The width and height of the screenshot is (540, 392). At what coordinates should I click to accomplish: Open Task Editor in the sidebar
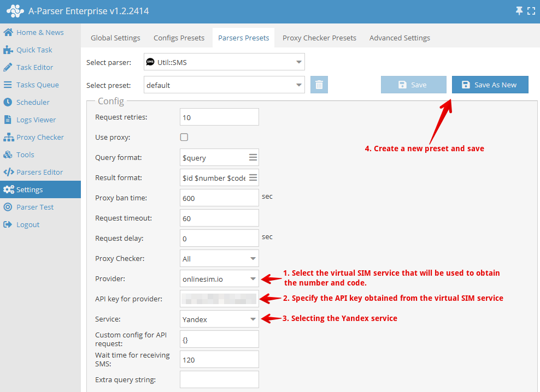point(34,67)
